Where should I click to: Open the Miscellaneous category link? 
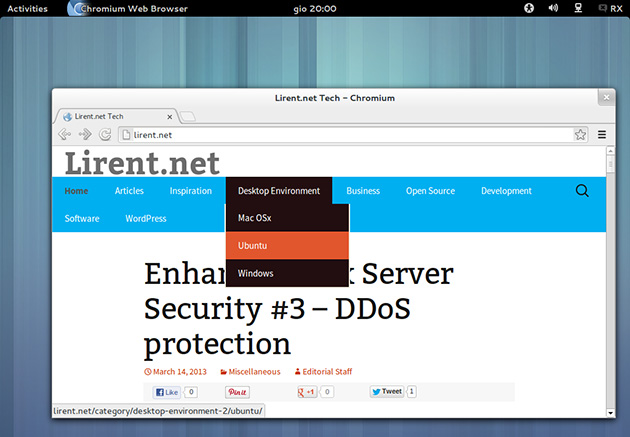click(250, 372)
